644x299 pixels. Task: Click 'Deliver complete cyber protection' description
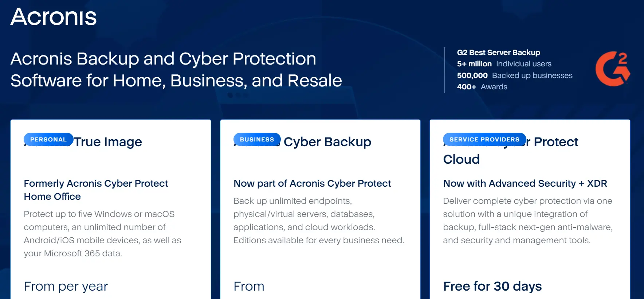point(528,221)
